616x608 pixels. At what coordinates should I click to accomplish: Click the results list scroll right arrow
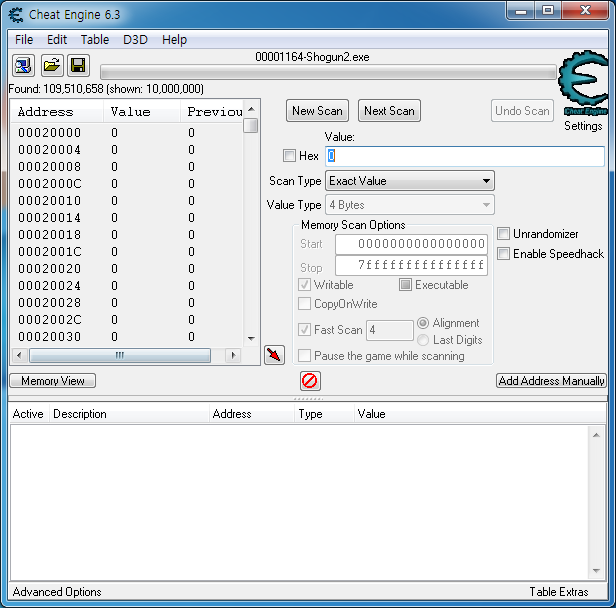(233, 355)
